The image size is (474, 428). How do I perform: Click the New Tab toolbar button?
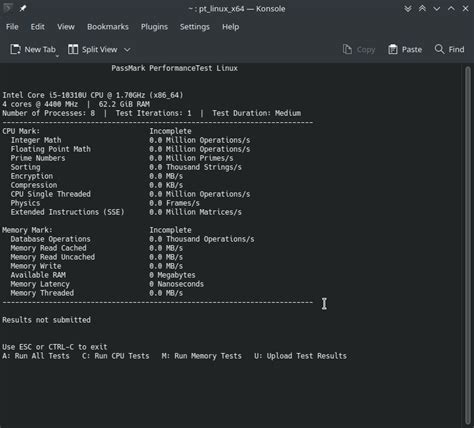point(33,50)
